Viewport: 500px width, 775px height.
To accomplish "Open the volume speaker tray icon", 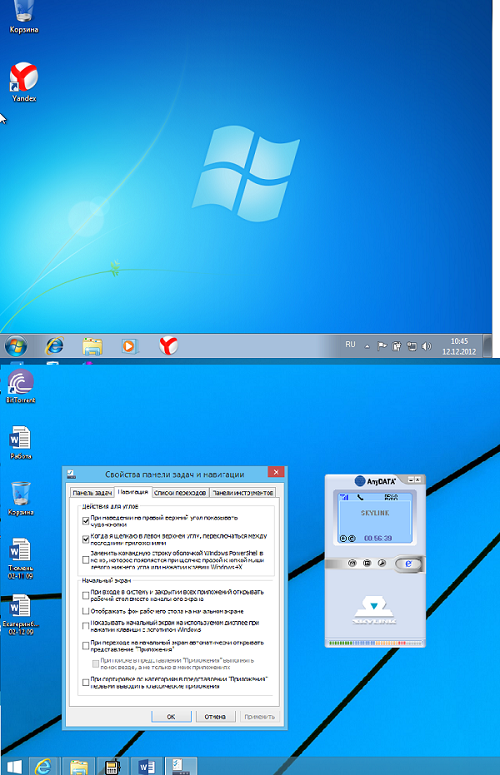I will [x=427, y=346].
